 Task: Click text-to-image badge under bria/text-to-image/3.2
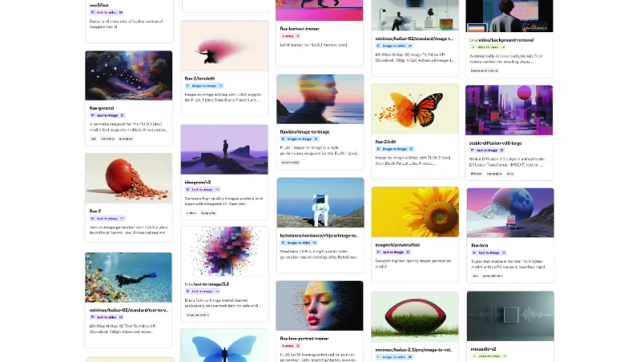click(203, 291)
